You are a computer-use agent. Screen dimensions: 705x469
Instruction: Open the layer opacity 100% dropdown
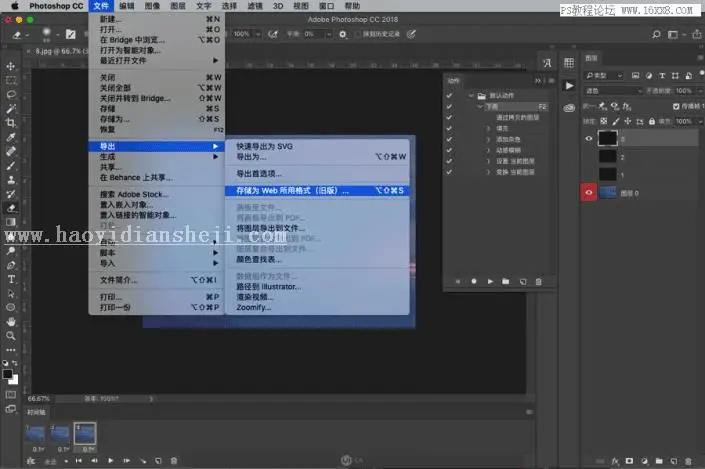[x=700, y=91]
